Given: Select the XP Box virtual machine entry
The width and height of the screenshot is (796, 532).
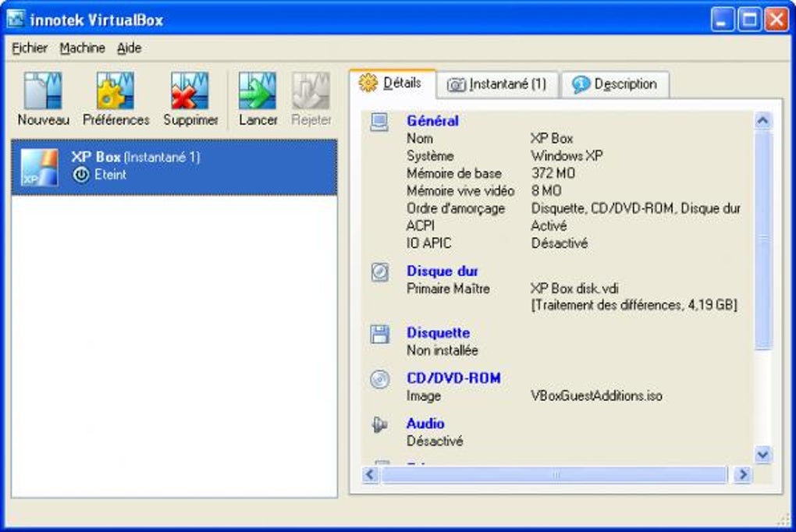Looking at the screenshot, I should pyautogui.click(x=174, y=168).
